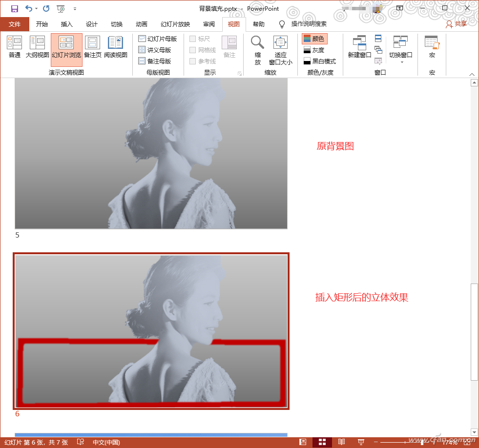The height and width of the screenshot is (448, 479).
Task: Open the 切换窗口 switch windows dropdown
Action: 401,49
